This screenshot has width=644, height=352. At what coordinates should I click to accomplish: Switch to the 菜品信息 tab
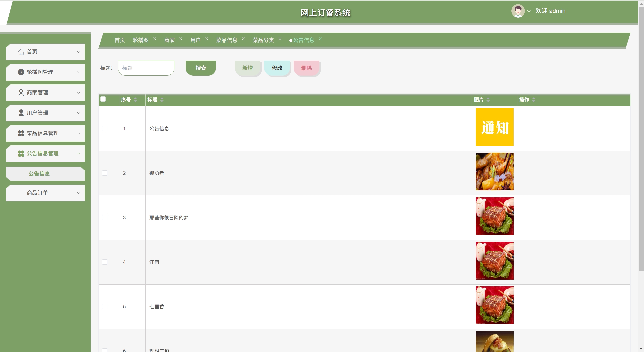[226, 40]
